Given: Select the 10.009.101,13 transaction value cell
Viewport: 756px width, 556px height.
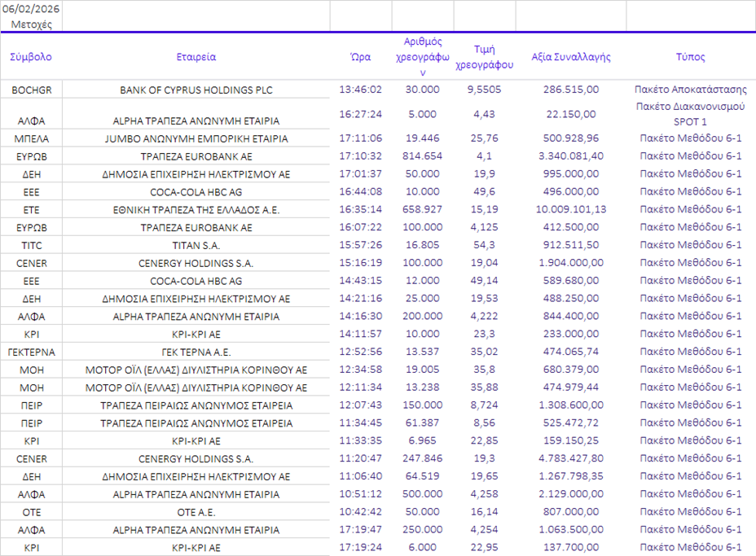Looking at the screenshot, I should click(570, 209).
